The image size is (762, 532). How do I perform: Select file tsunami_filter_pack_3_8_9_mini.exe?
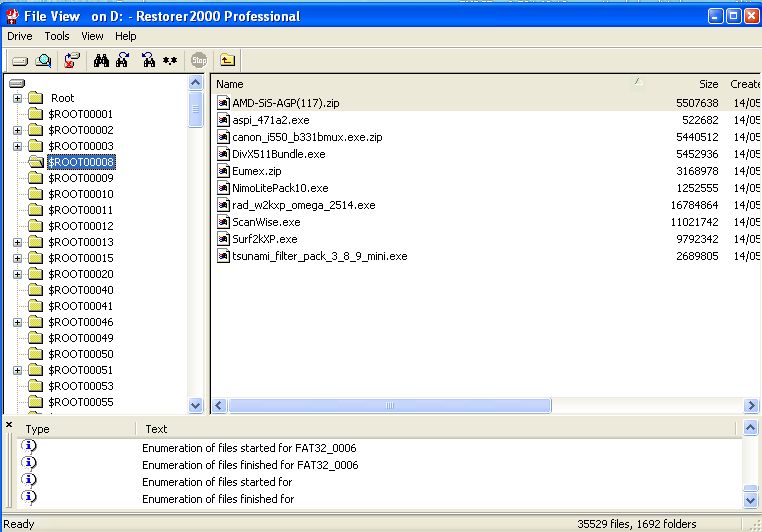click(320, 256)
